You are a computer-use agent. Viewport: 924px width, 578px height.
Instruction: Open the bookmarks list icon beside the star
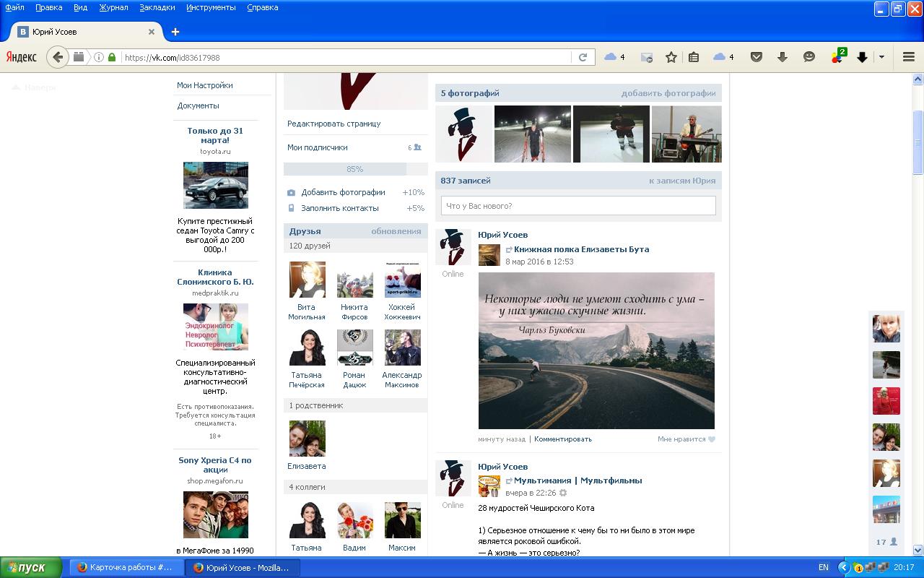(694, 57)
